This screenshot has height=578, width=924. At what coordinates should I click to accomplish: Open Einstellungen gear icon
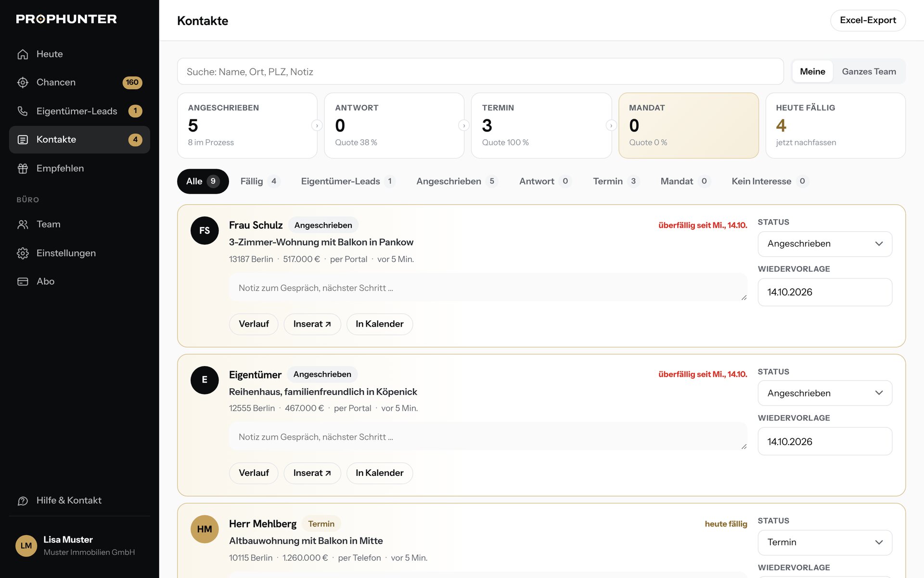(23, 253)
